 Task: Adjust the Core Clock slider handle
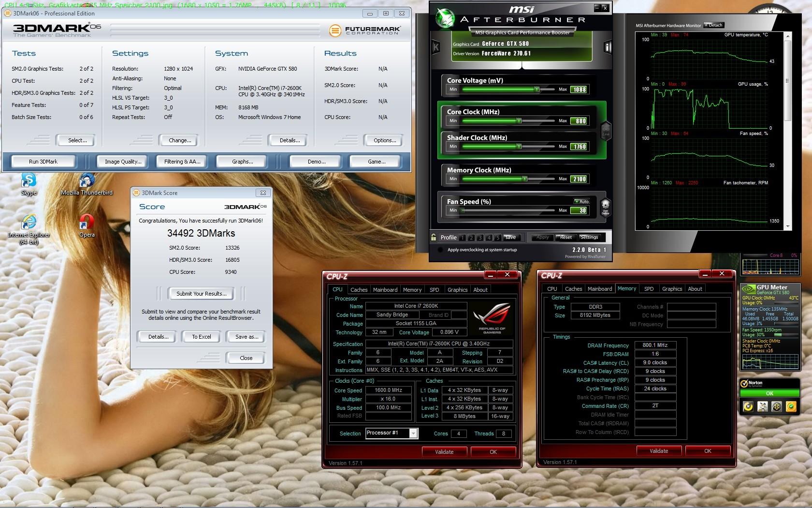519,121
